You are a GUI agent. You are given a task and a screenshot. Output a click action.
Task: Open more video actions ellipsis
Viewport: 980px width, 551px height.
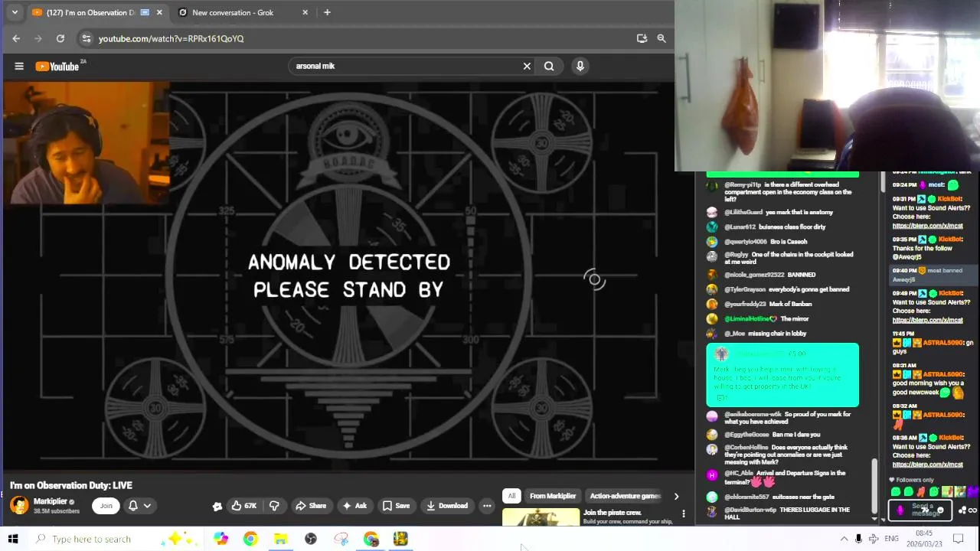coord(487,506)
